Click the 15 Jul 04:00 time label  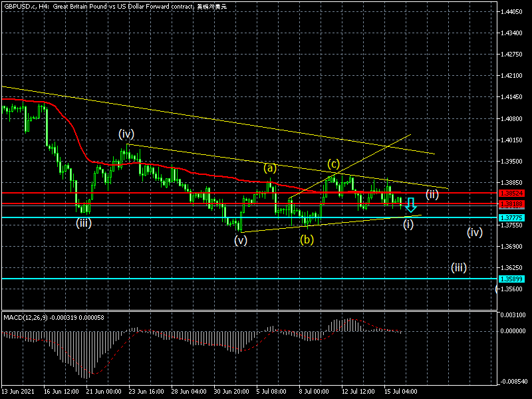(x=400, y=392)
